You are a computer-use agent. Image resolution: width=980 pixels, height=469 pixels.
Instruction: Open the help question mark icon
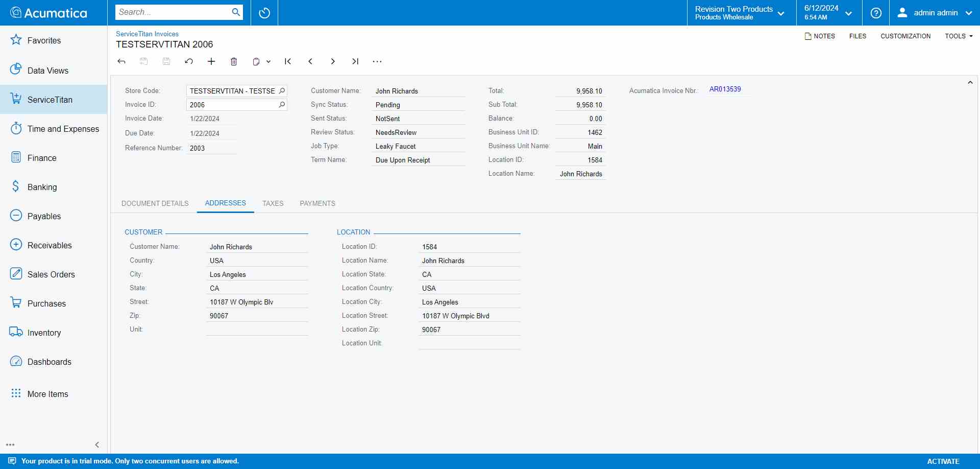click(x=876, y=13)
